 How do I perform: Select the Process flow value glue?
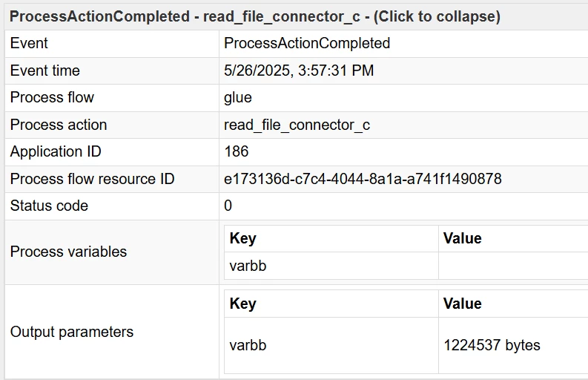click(238, 97)
